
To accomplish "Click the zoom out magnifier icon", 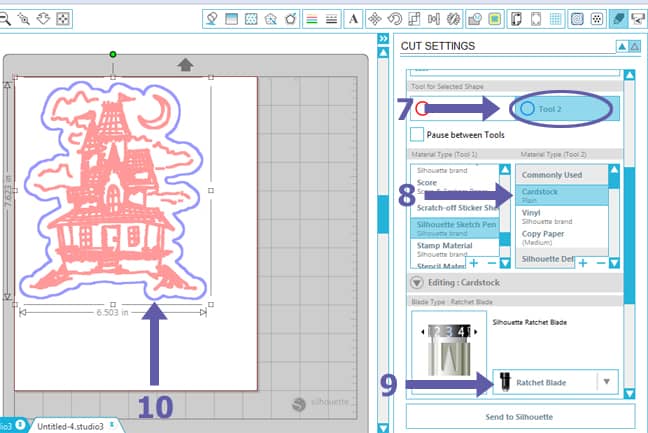I will (x=5, y=19).
